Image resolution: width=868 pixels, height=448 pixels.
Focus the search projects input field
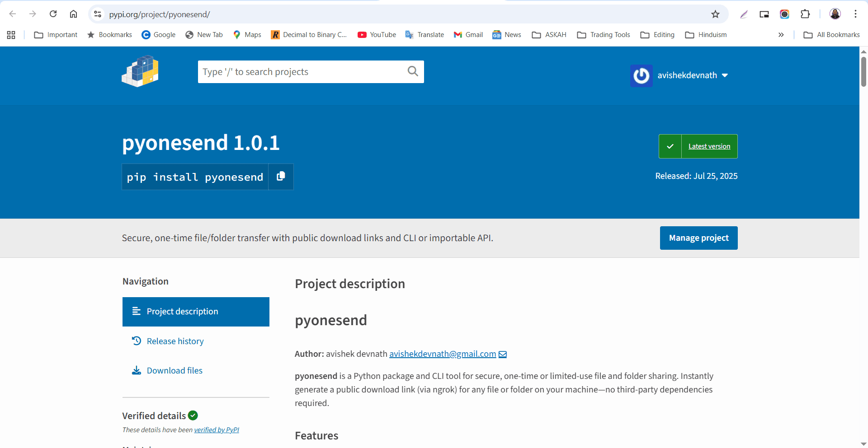point(301,72)
